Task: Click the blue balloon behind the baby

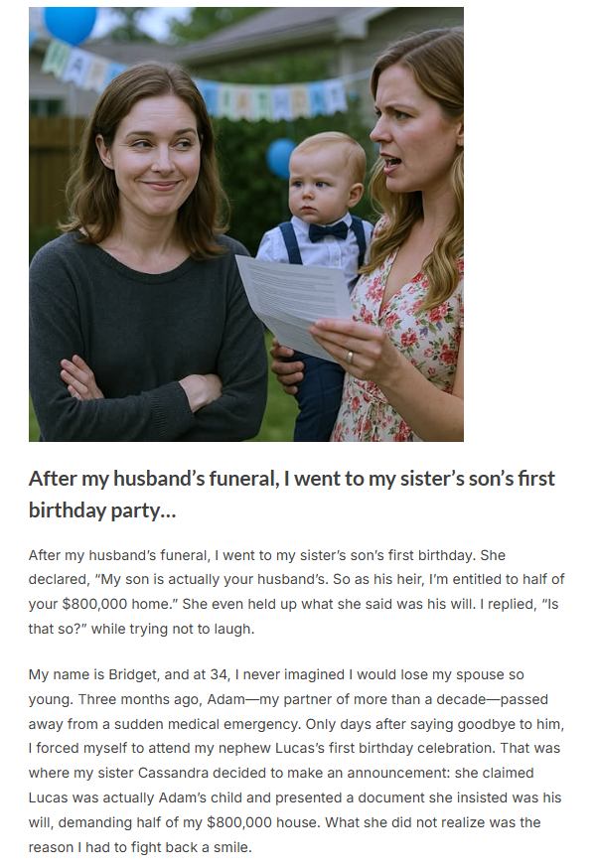Action: [281, 157]
